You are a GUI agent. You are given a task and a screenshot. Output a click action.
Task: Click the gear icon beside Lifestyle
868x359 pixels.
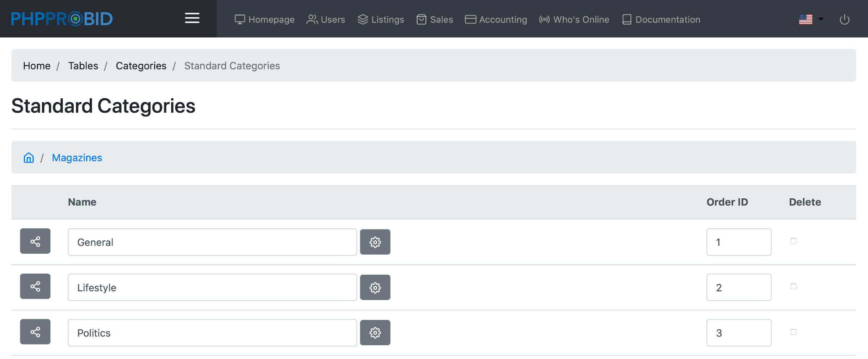click(x=375, y=288)
